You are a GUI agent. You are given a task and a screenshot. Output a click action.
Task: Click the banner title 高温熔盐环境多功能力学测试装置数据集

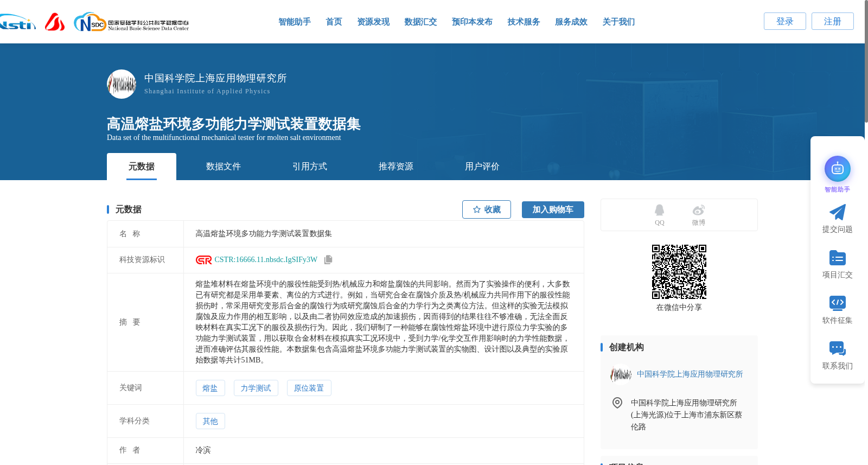click(x=234, y=124)
